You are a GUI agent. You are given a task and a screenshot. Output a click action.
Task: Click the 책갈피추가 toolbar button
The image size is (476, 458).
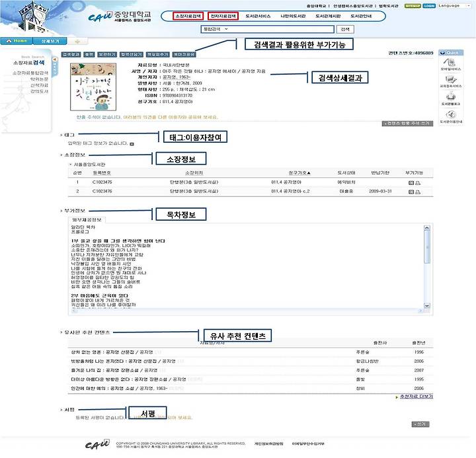pos(158,54)
